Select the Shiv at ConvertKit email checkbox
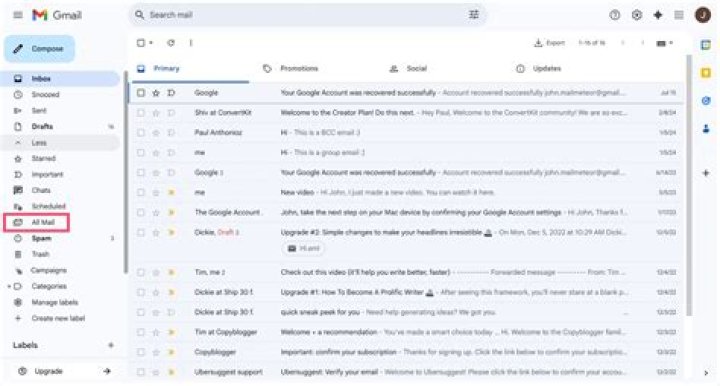 tap(141, 113)
